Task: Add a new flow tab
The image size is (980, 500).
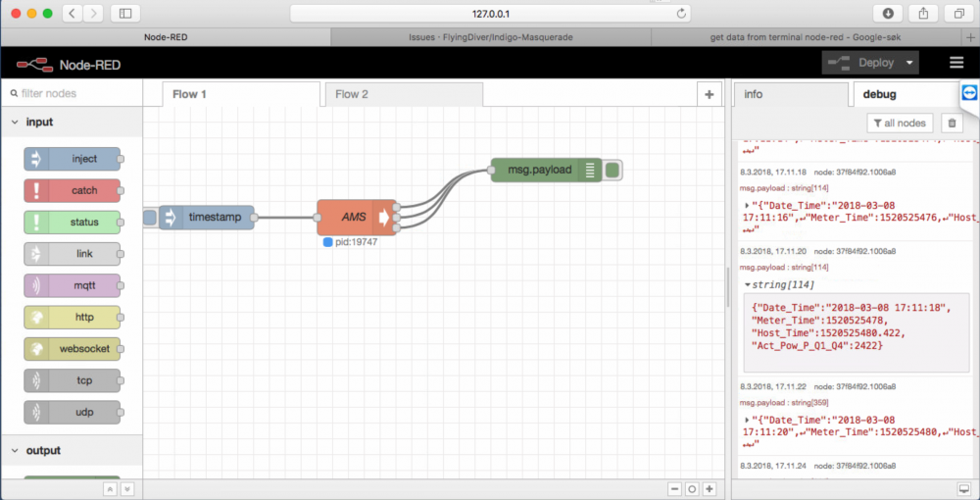Action: [x=709, y=94]
